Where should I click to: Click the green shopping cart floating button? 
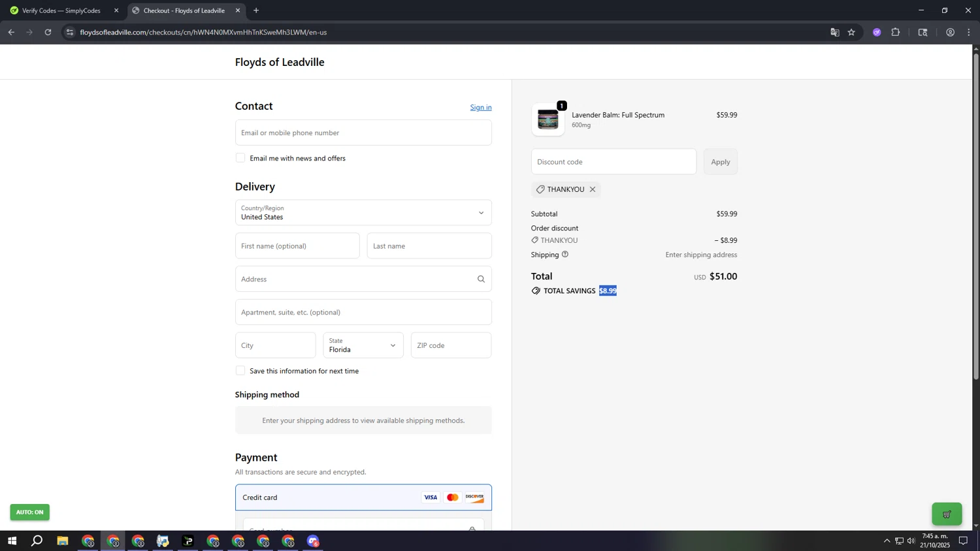click(947, 514)
